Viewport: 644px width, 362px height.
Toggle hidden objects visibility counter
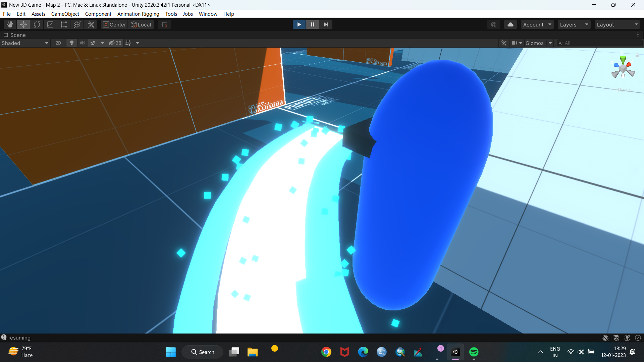115,43
